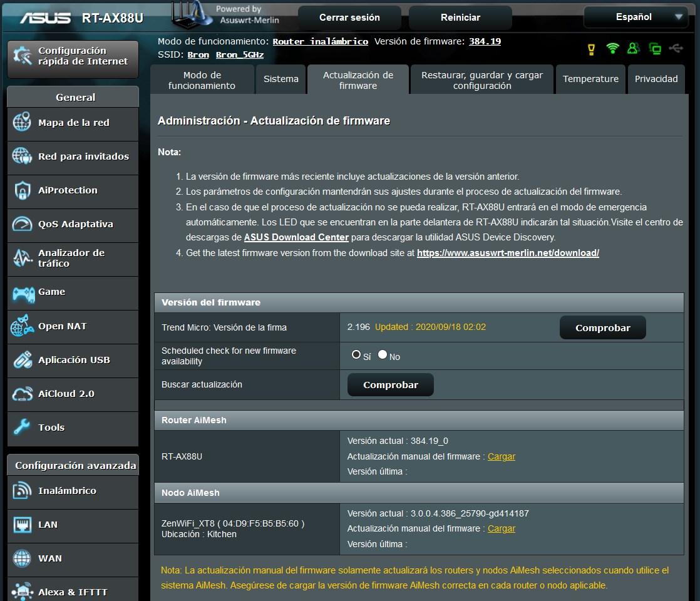Click the Open NAT icon
Image resolution: width=700 pixels, height=601 pixels.
[x=22, y=326]
